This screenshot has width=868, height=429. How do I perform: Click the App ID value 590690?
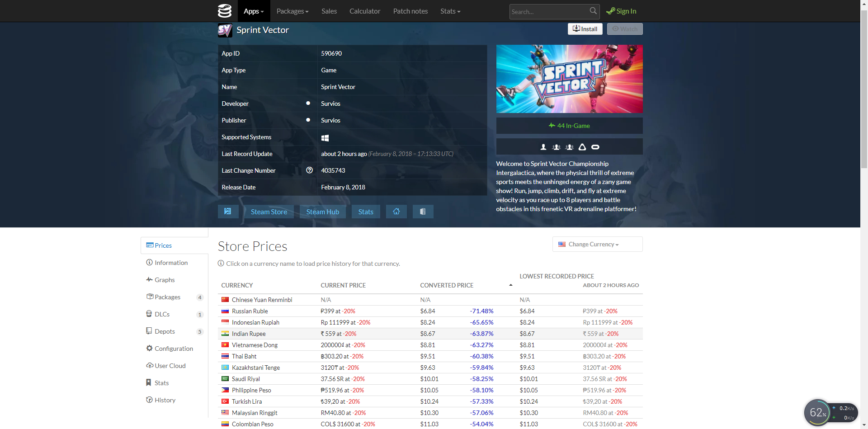[331, 53]
